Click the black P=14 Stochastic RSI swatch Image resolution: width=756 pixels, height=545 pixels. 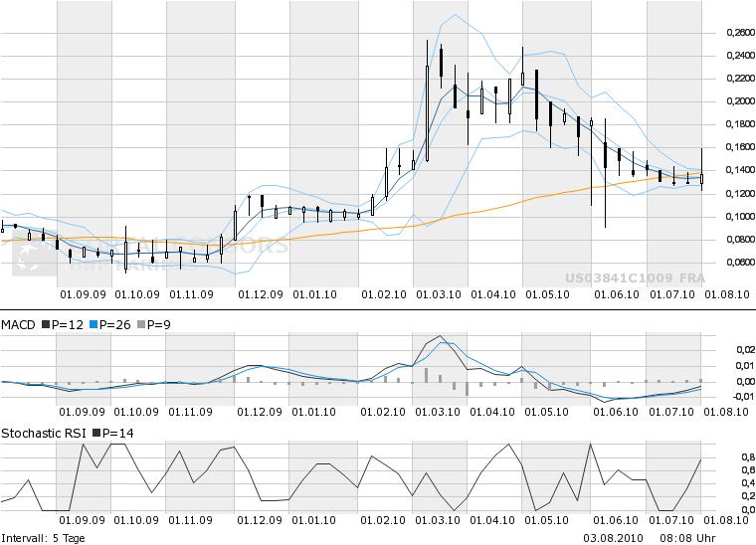tap(95, 433)
